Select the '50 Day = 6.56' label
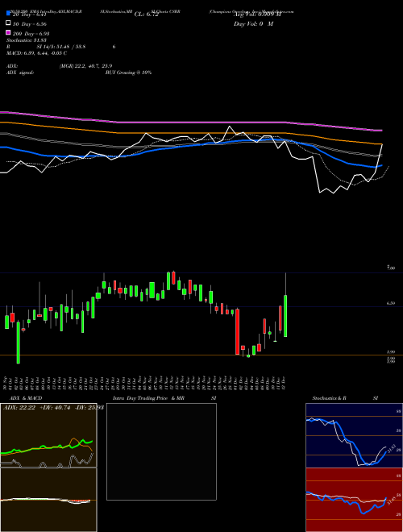 pyautogui.click(x=30, y=24)
